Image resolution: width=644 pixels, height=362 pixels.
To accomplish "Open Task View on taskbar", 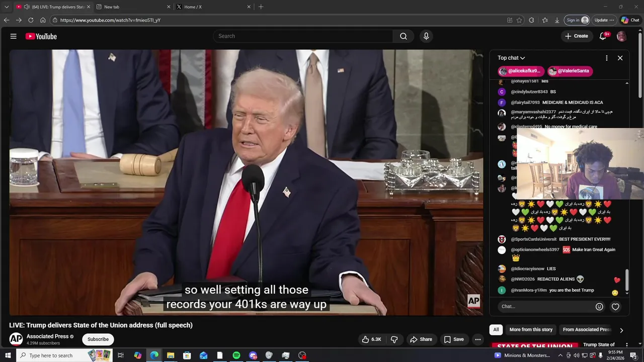I will point(121,355).
